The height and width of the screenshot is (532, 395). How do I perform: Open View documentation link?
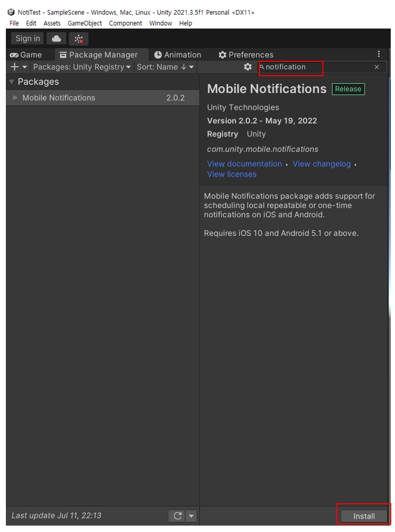pyautogui.click(x=244, y=164)
